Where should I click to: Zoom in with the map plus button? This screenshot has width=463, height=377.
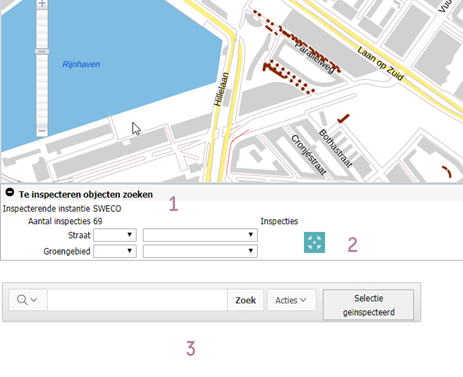coord(42,4)
